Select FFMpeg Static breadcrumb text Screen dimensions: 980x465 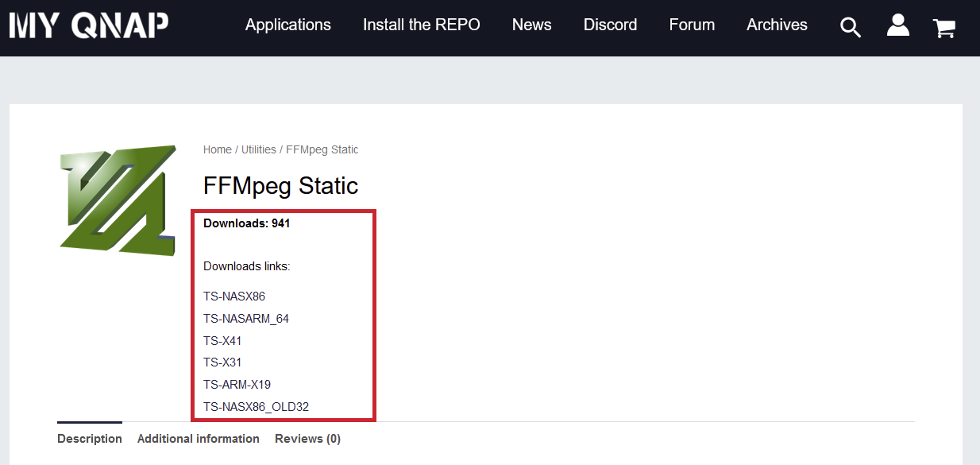(x=322, y=149)
